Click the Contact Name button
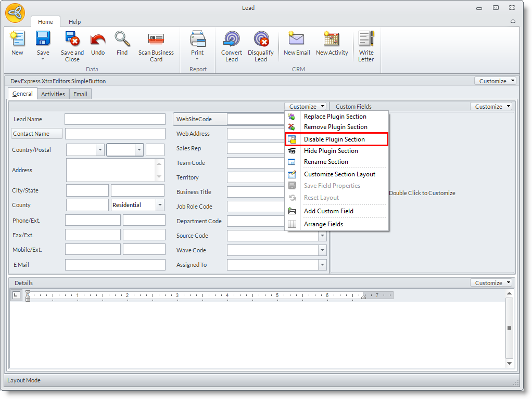The height and width of the screenshot is (399, 532). (x=37, y=134)
